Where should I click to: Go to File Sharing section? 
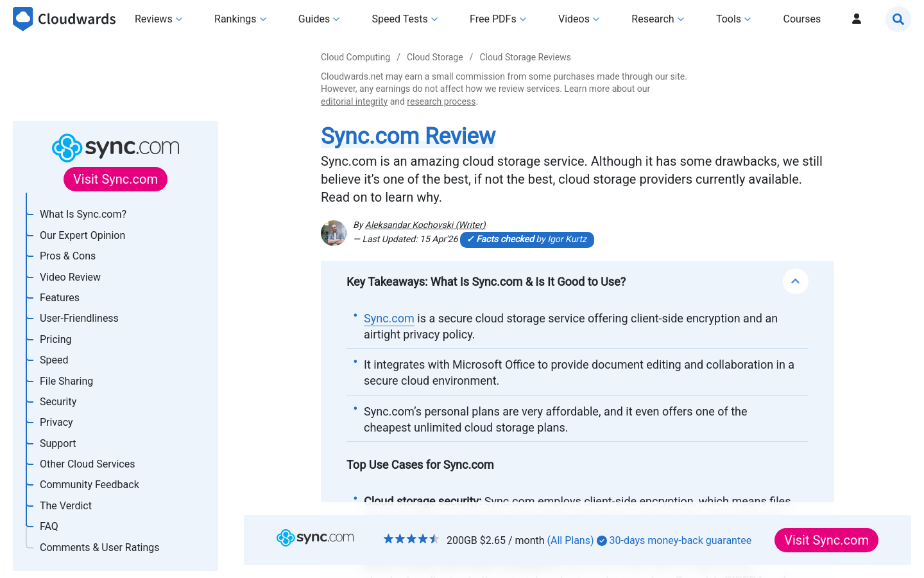pos(66,381)
